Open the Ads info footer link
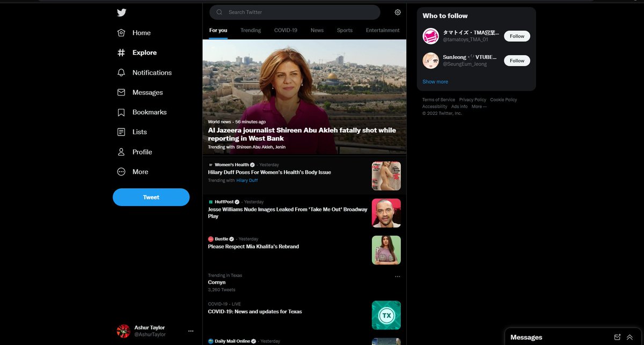The width and height of the screenshot is (644, 345). (x=459, y=107)
